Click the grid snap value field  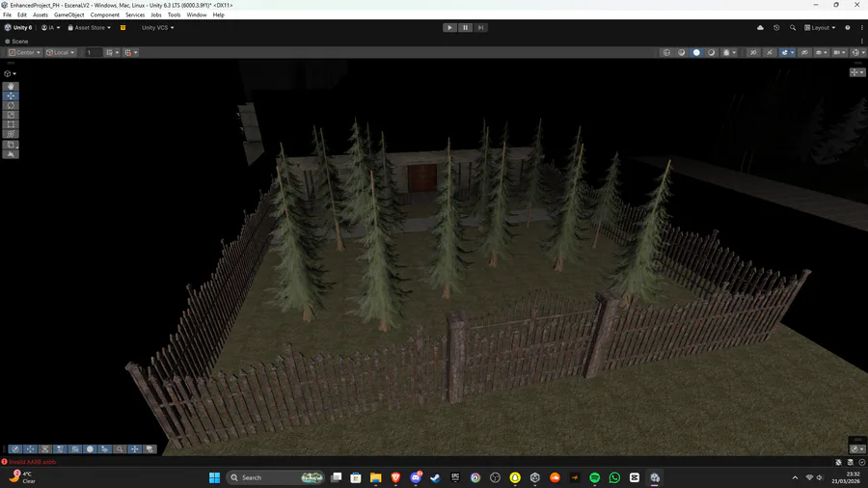coord(93,53)
